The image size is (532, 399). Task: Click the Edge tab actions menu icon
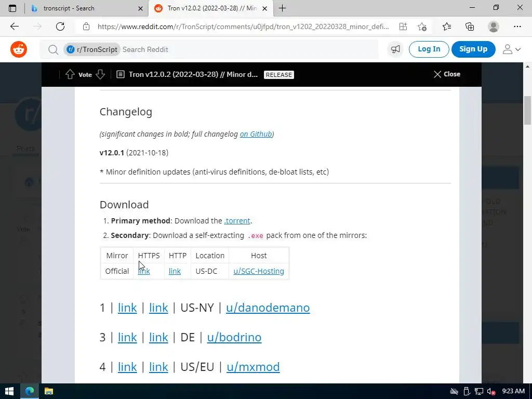pyautogui.click(x=12, y=8)
